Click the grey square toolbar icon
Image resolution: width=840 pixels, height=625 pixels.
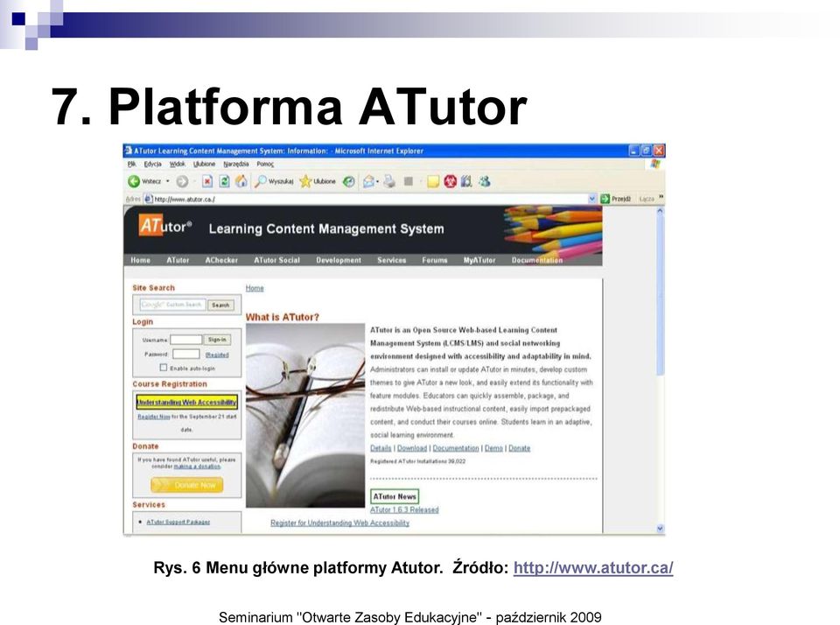[x=409, y=182]
